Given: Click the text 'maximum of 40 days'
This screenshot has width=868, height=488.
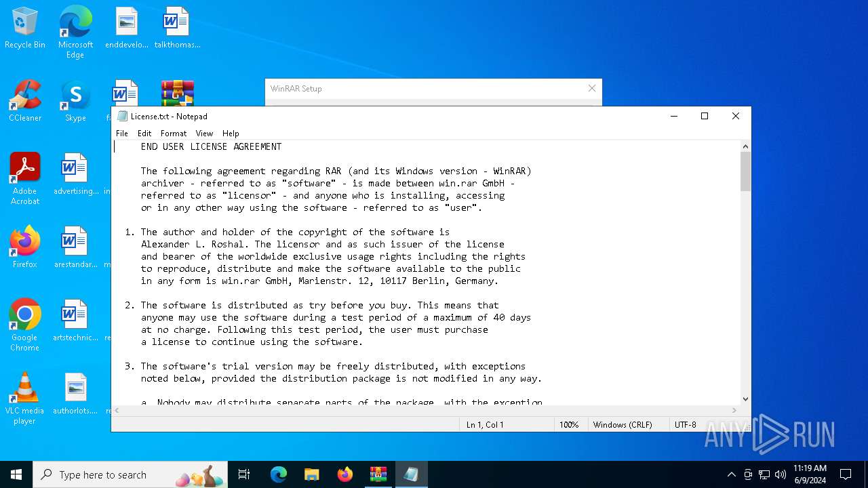Looking at the screenshot, I should pyautogui.click(x=482, y=317).
